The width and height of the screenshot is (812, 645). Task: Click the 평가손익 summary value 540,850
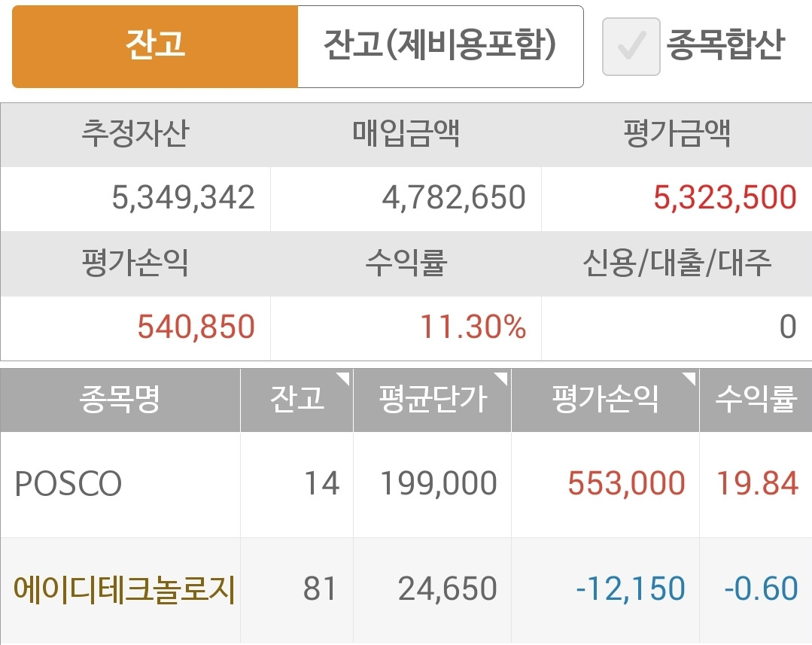point(196,327)
